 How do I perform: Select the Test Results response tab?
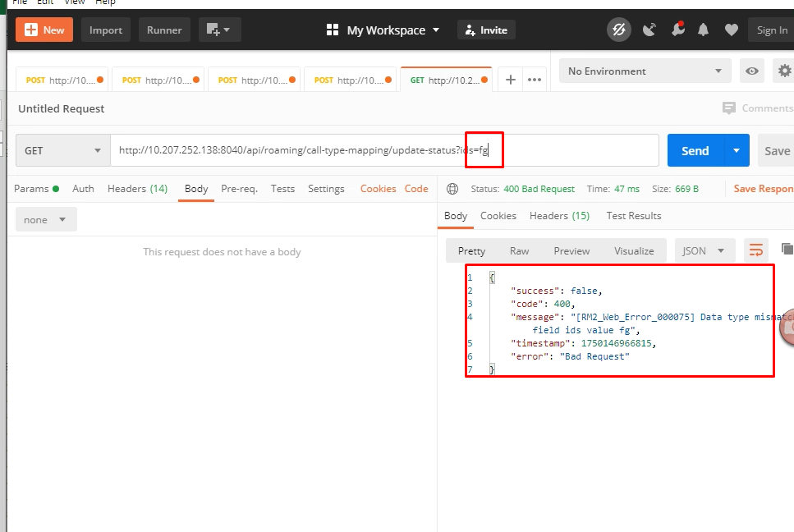pyautogui.click(x=633, y=216)
